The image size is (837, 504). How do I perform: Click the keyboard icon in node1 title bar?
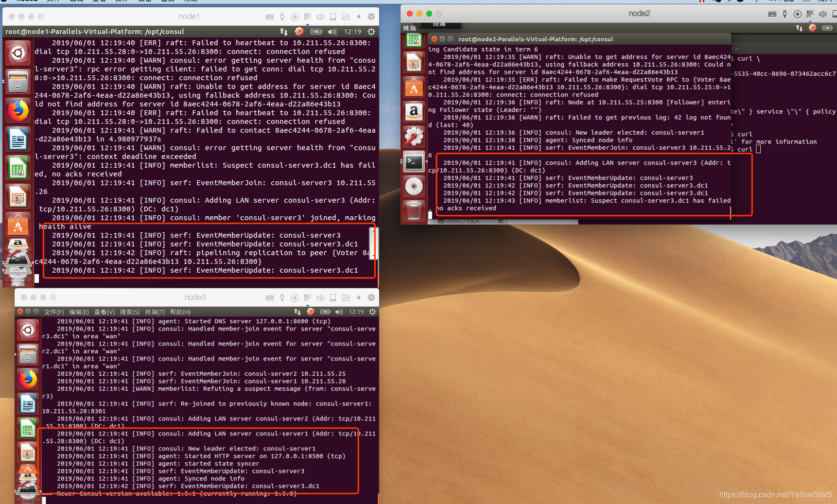pos(270,17)
